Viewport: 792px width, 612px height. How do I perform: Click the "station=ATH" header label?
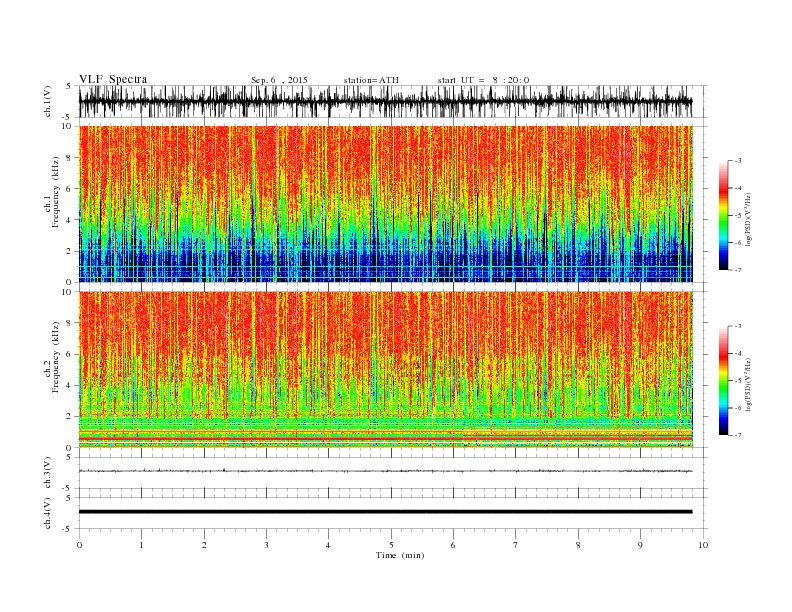pyautogui.click(x=371, y=80)
